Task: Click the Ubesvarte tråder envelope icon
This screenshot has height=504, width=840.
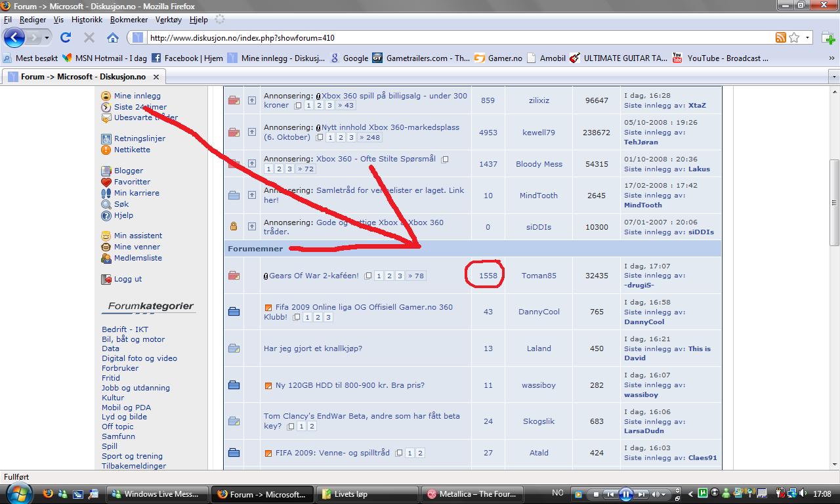Action: pos(106,118)
